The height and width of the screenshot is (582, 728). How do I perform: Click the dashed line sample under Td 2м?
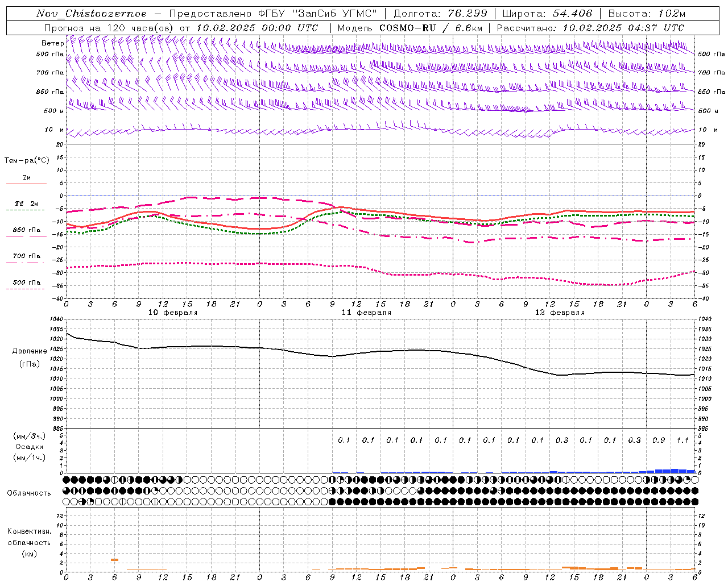[26, 210]
